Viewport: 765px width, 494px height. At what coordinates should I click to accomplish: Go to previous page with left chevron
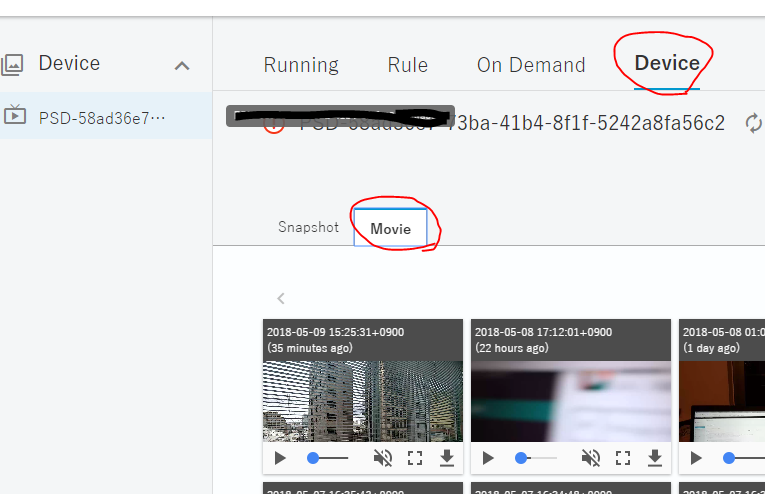[281, 298]
